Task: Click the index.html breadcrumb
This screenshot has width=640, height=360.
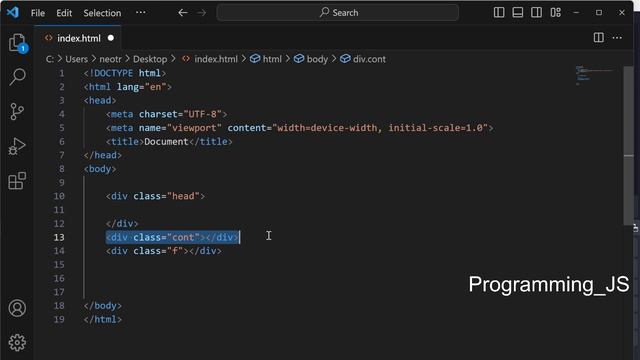Action: pos(209,59)
